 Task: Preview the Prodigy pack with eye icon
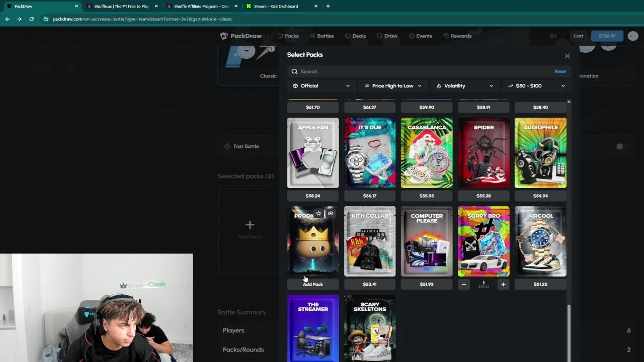coord(331,214)
